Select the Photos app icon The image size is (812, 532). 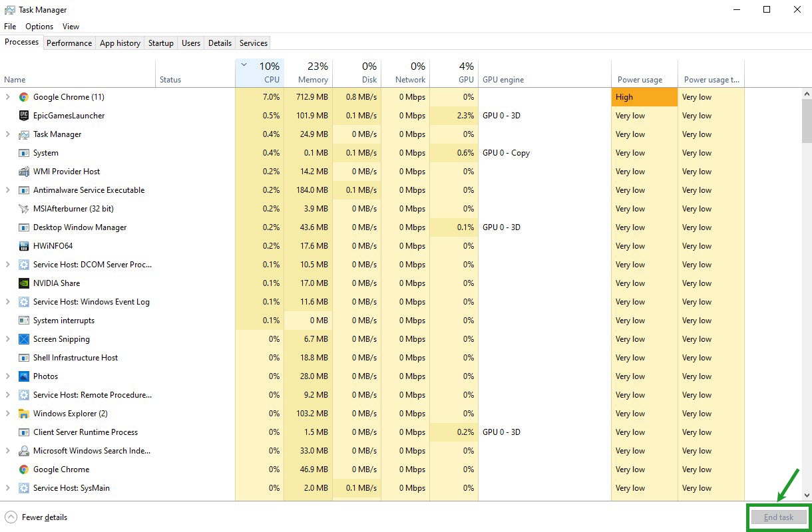pyautogui.click(x=24, y=376)
